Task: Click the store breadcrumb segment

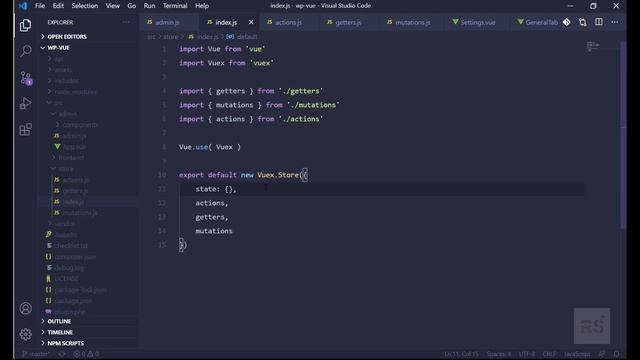Action: pos(171,37)
